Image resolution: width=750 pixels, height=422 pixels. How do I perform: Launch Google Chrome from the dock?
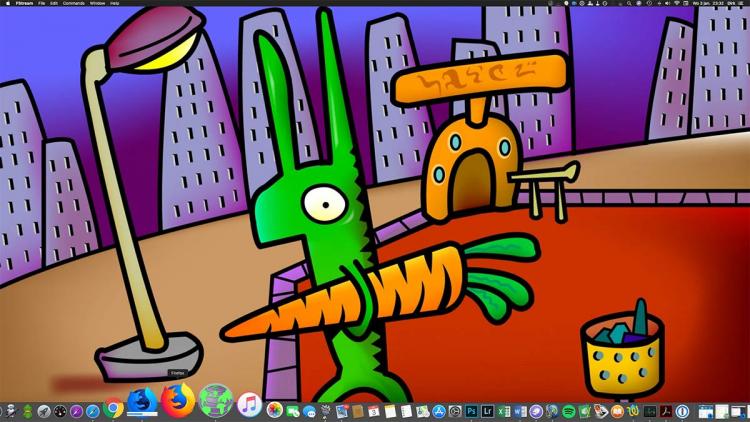click(x=113, y=409)
